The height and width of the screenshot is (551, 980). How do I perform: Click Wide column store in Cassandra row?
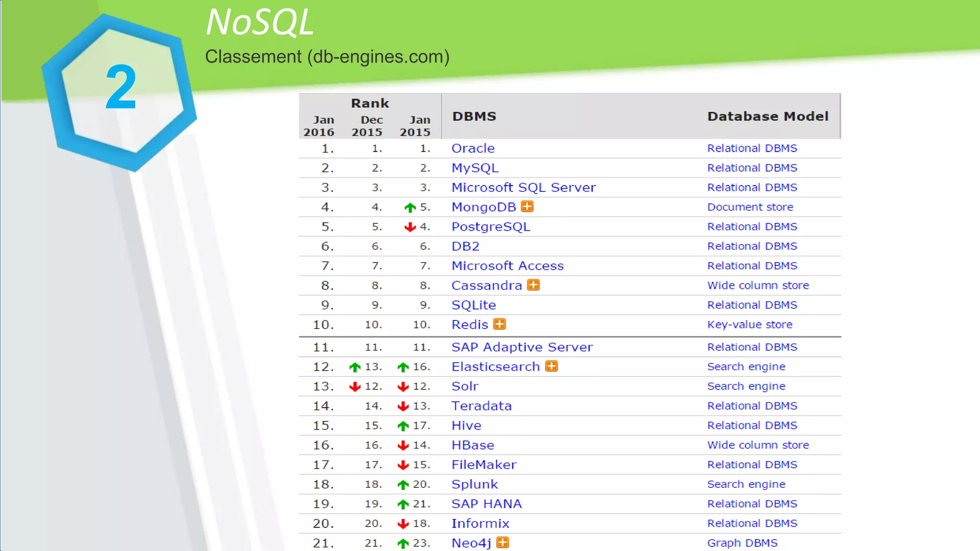[x=758, y=286]
